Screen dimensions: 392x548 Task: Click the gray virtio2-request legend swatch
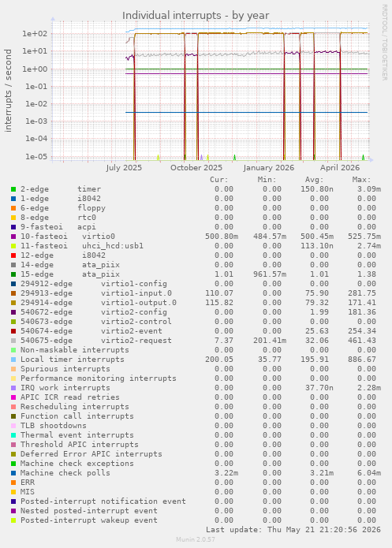[13, 341]
